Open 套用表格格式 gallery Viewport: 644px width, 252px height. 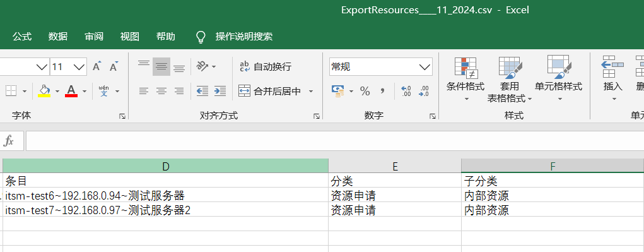click(x=510, y=80)
